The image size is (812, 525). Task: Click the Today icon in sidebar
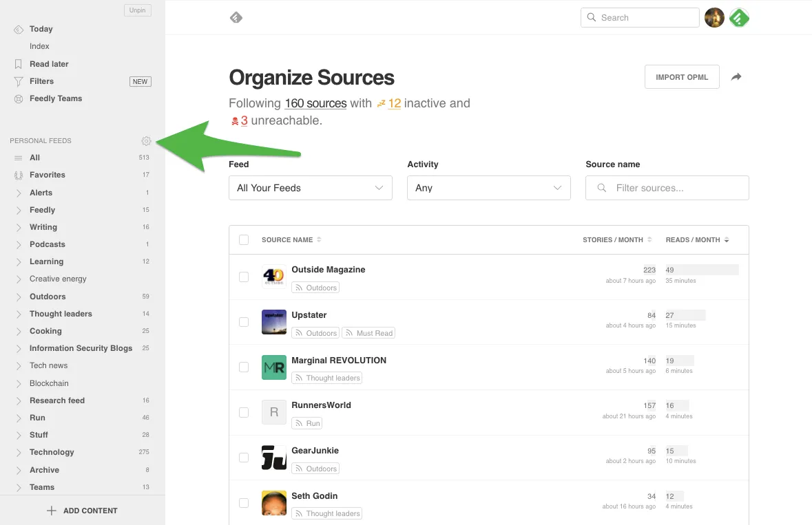click(18, 30)
